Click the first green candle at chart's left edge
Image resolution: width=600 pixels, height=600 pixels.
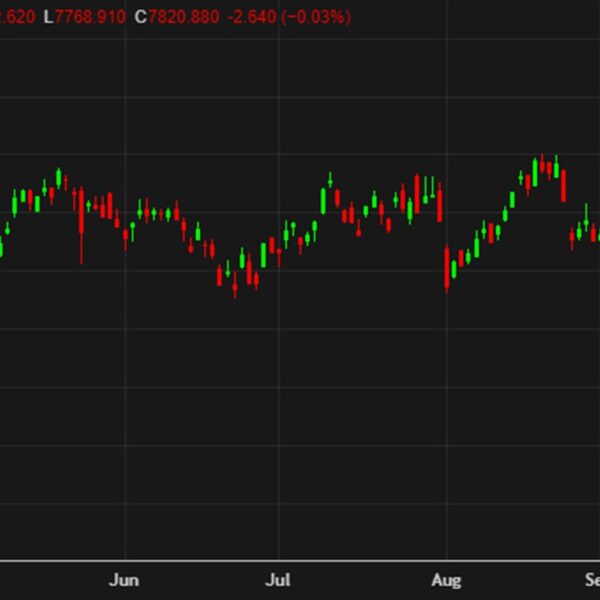[1, 247]
